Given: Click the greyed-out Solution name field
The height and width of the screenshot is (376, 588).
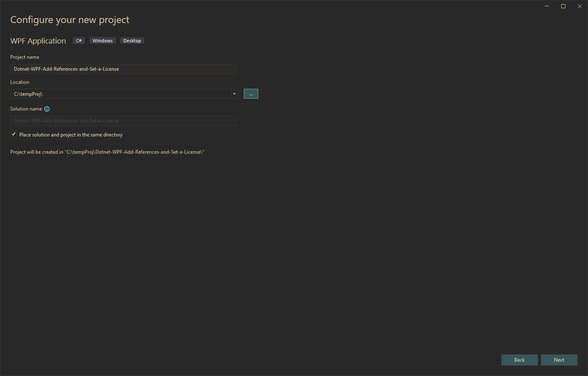Looking at the screenshot, I should tap(123, 121).
